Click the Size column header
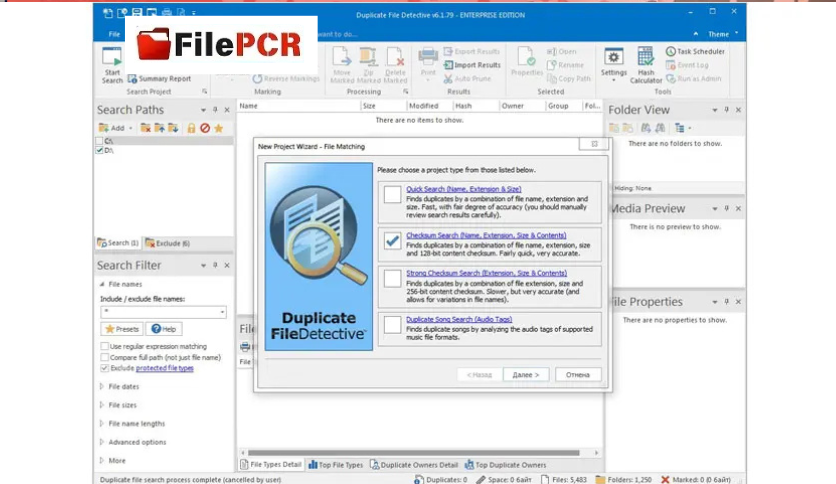Image resolution: width=836 pixels, height=484 pixels. (369, 106)
